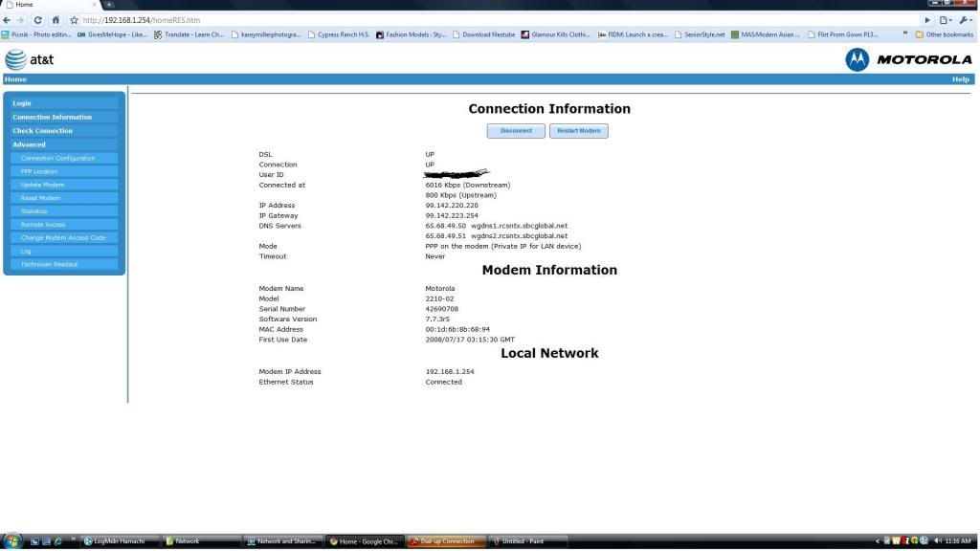Go back with the browser back arrow

click(x=7, y=20)
